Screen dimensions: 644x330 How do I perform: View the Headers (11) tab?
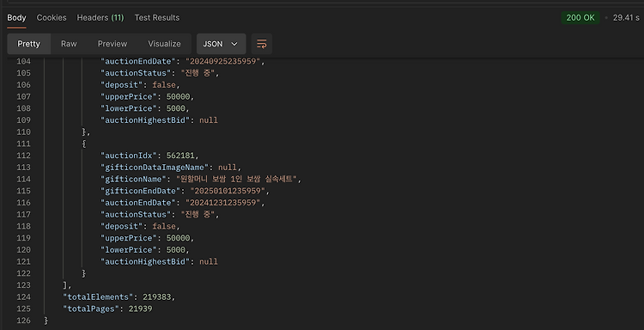point(100,18)
